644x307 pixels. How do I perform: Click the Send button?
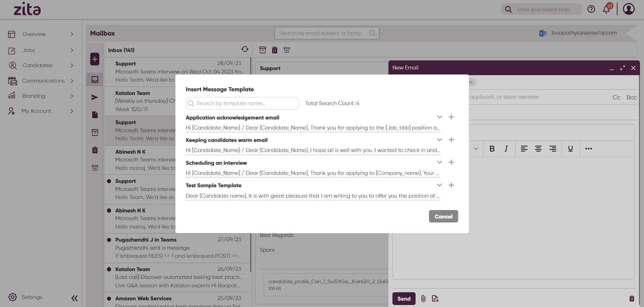404,299
